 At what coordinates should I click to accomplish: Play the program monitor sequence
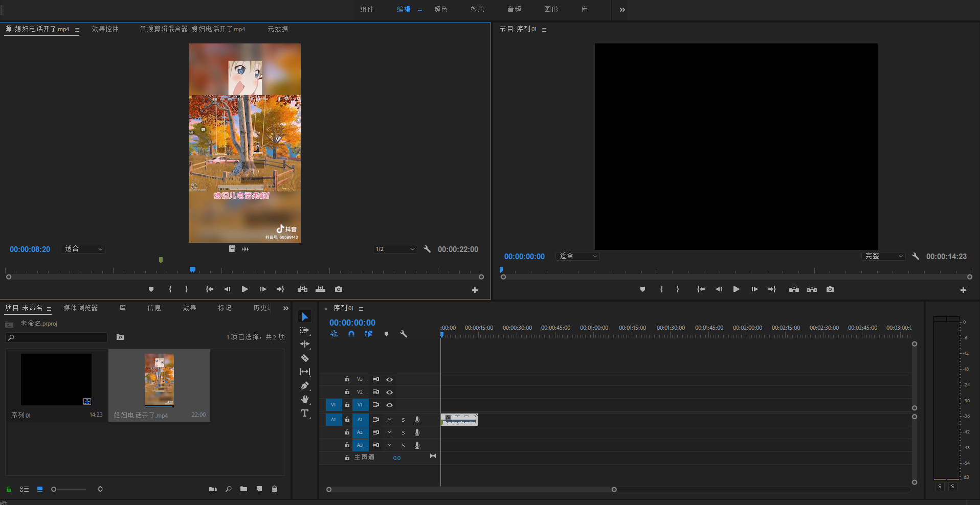[737, 289]
